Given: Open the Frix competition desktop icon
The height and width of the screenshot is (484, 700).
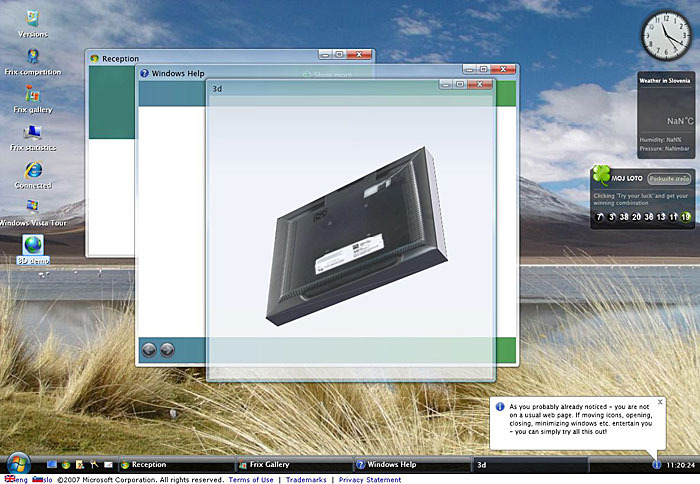Looking at the screenshot, I should pos(33,62).
